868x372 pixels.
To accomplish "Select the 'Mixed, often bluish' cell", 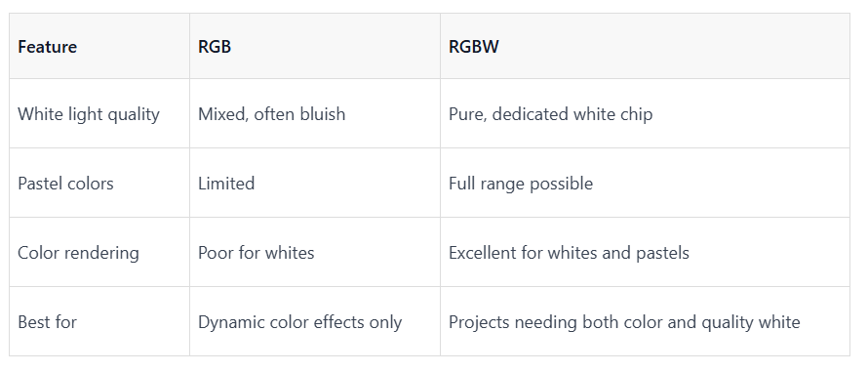I will [314, 113].
